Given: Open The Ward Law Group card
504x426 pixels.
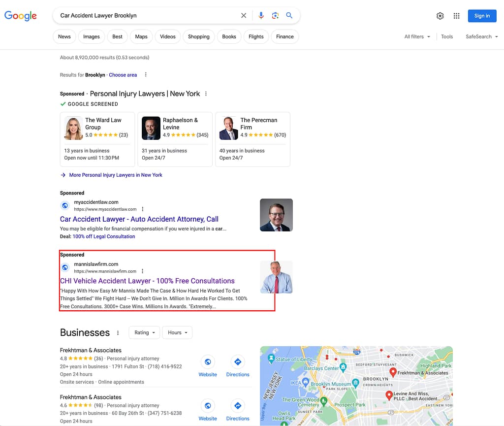Looking at the screenshot, I should pyautogui.click(x=97, y=139).
